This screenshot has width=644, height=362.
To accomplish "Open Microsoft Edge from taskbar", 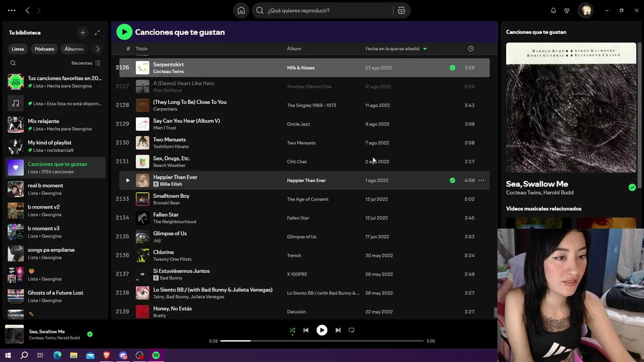I will [x=57, y=355].
